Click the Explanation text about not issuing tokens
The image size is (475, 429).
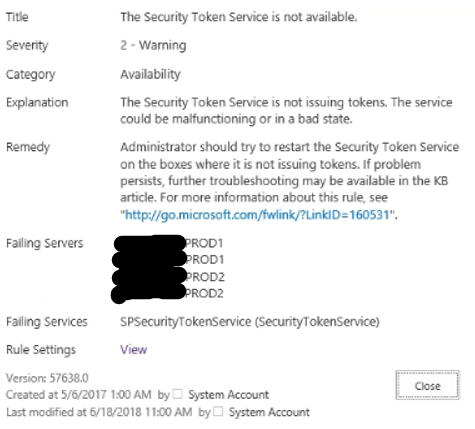coord(286,111)
